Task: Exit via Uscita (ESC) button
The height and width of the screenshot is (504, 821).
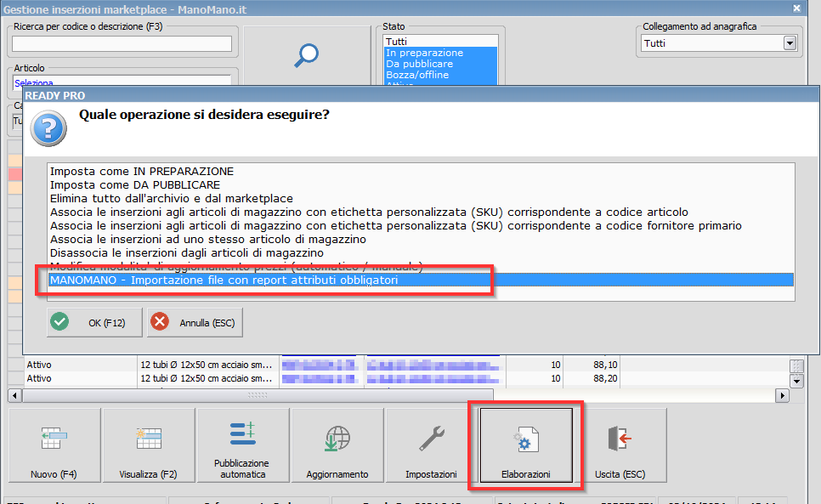Action: tap(620, 445)
